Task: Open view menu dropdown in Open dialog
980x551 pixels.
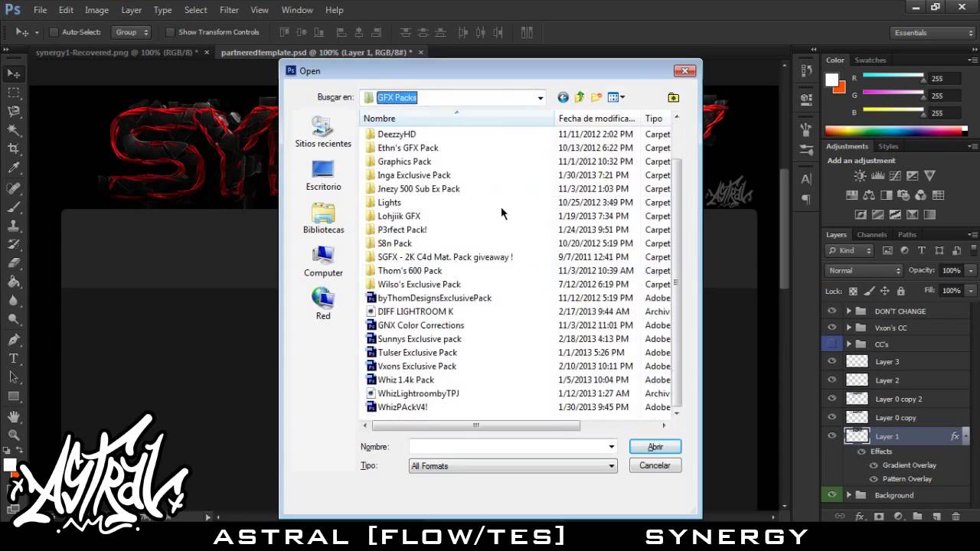Action: [616, 97]
